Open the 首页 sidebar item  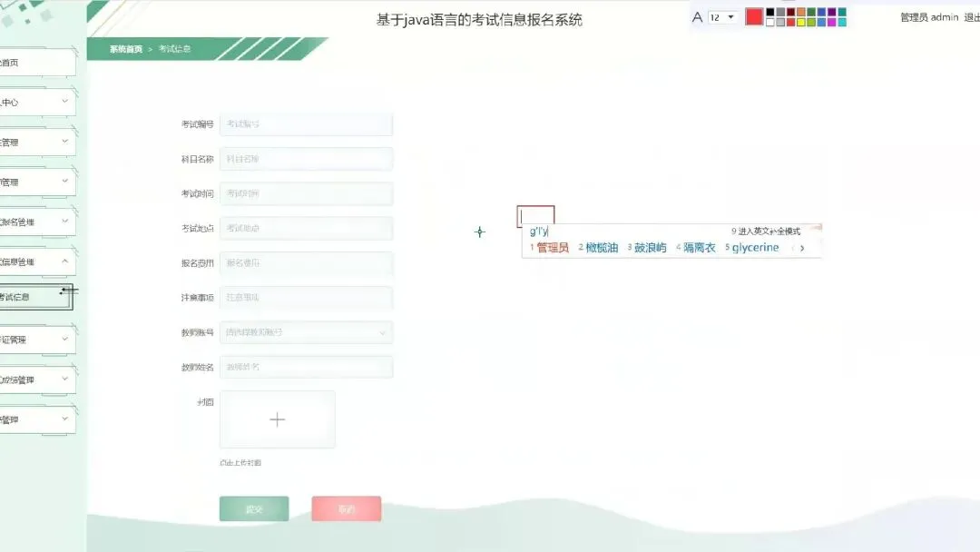36,63
